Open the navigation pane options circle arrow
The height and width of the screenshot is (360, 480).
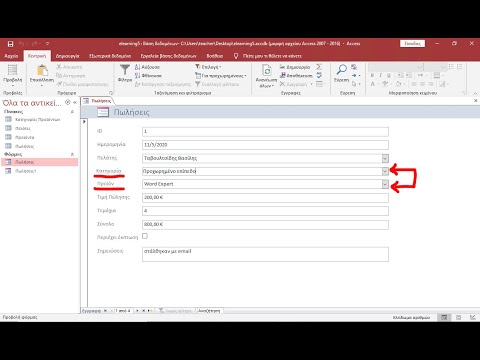click(x=68, y=103)
